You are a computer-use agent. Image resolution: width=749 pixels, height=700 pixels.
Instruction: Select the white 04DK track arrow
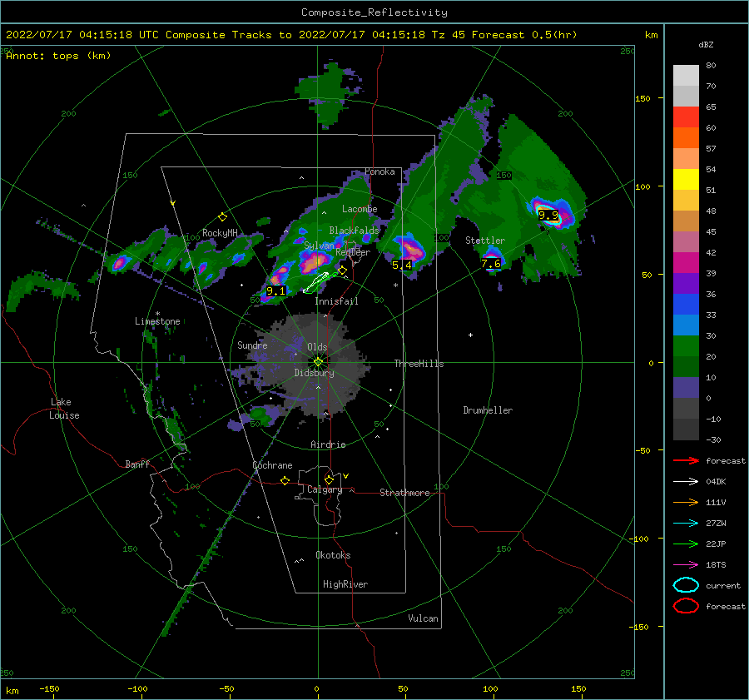(x=686, y=482)
